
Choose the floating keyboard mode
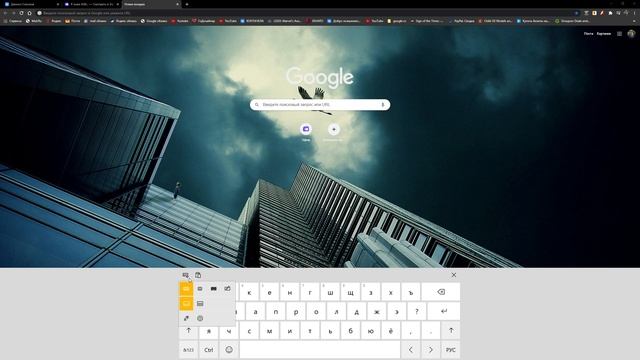[200, 304]
